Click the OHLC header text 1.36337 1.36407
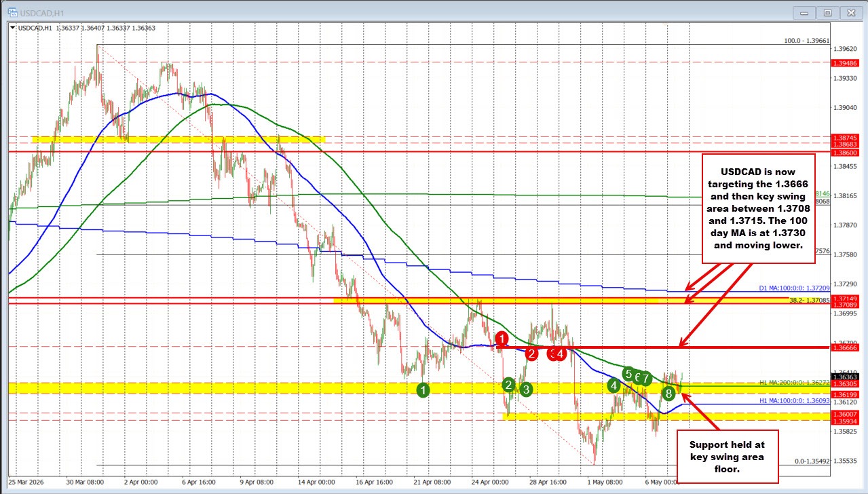The image size is (868, 494). click(81, 28)
